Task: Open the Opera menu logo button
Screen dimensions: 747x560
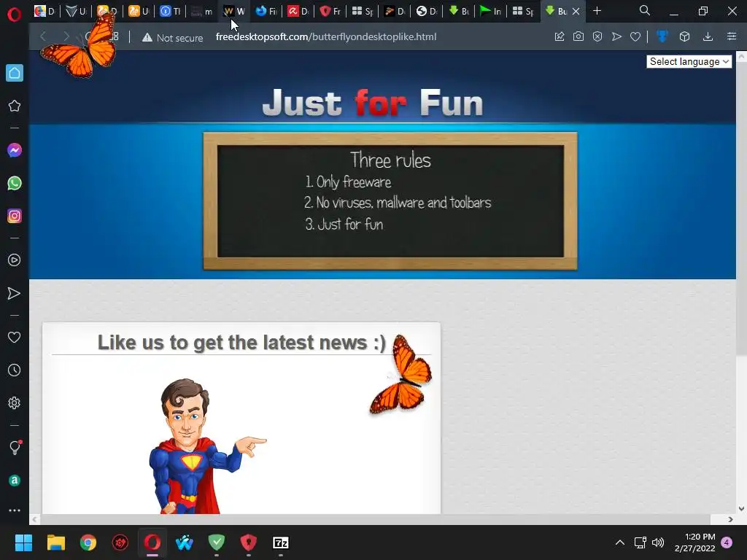Action: coord(15,15)
